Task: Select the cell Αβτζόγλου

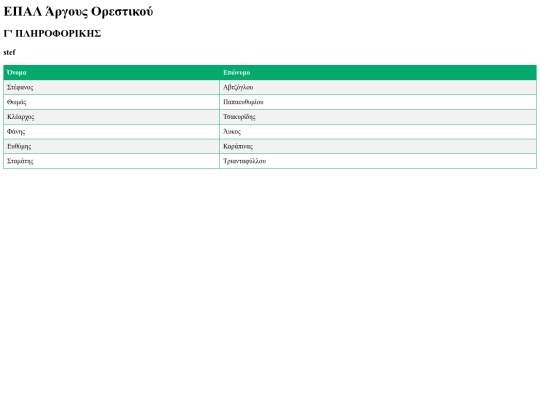Action: tap(378, 87)
